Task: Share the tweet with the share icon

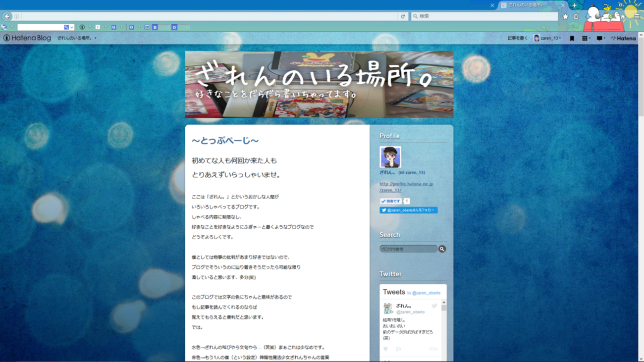Action: (x=398, y=349)
